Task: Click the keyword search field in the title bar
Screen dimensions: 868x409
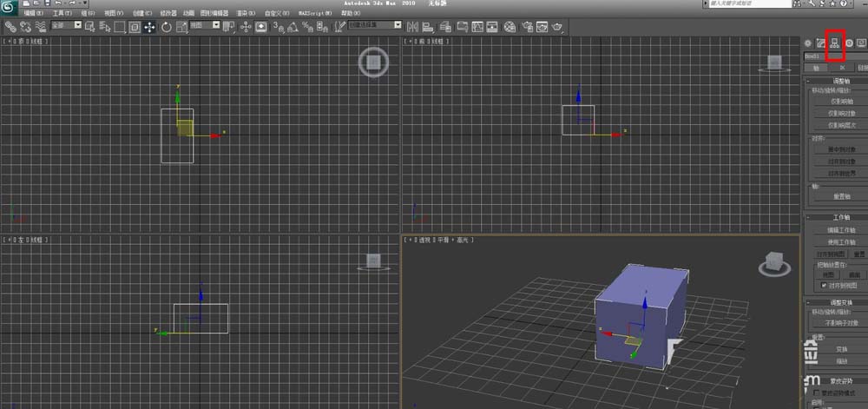Action: point(752,4)
